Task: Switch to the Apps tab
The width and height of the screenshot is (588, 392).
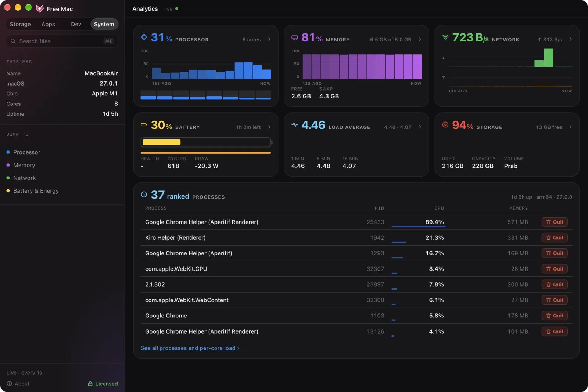Action: coord(48,24)
